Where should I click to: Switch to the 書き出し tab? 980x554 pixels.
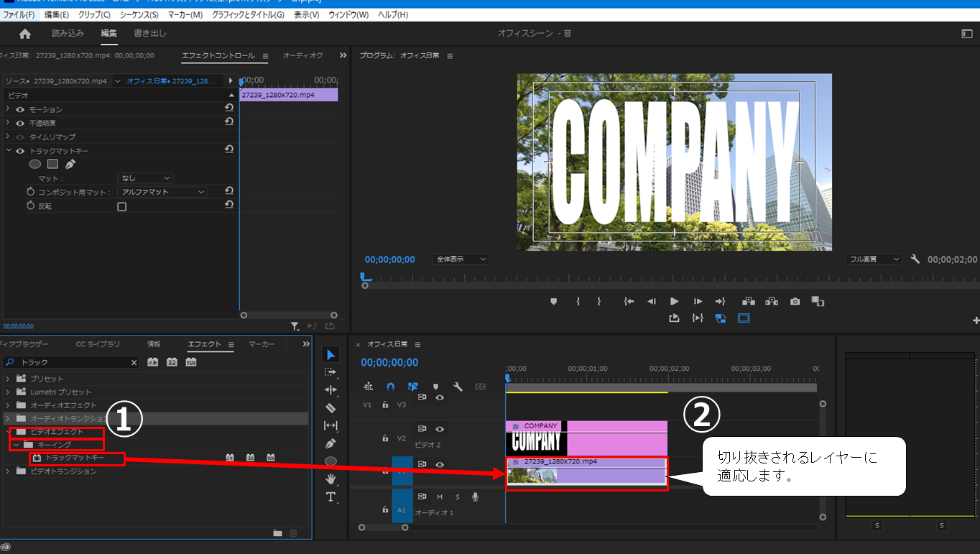150,33
